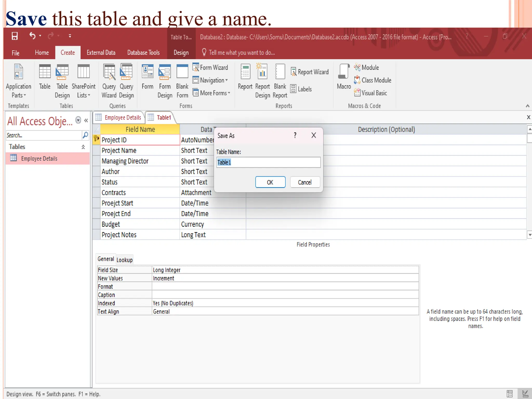The height and width of the screenshot is (399, 532).
Task: Select the Budget field name cell
Action: pos(140,224)
